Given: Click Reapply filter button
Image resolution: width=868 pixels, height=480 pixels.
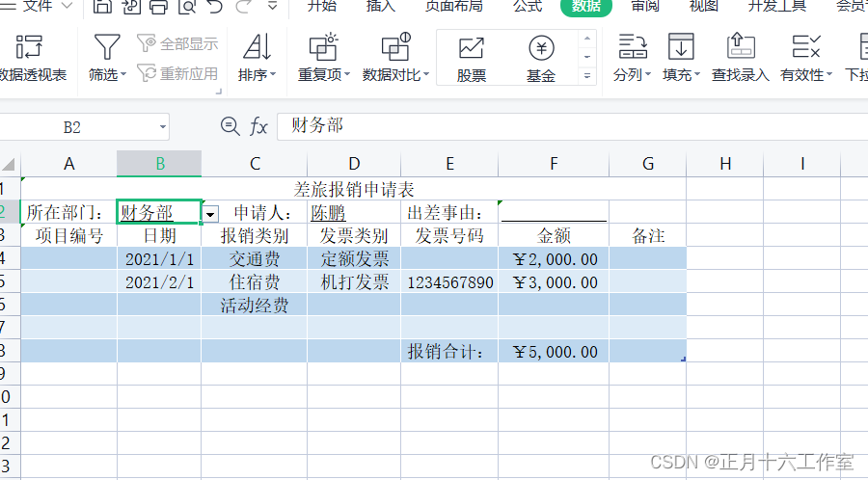Looking at the screenshot, I should tap(177, 73).
